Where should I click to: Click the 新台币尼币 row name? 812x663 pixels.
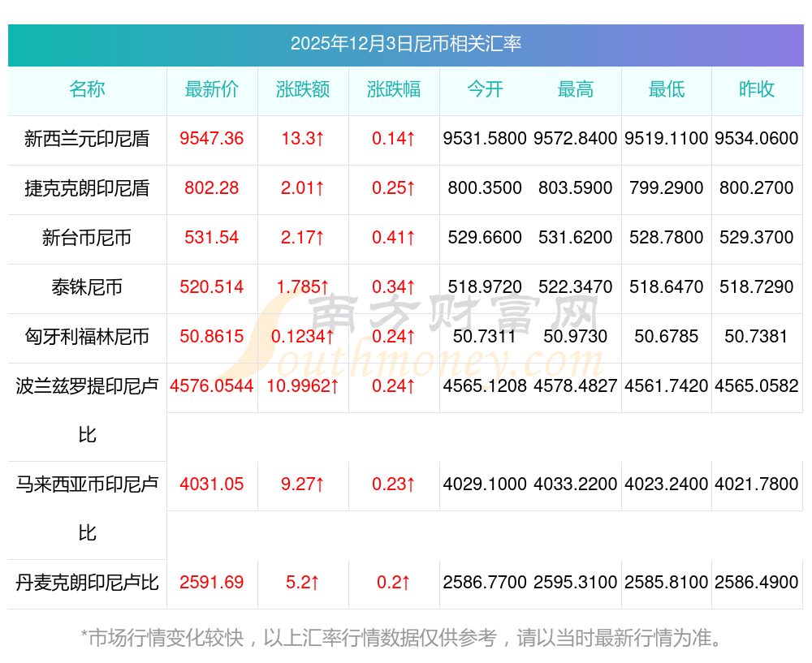click(87, 238)
